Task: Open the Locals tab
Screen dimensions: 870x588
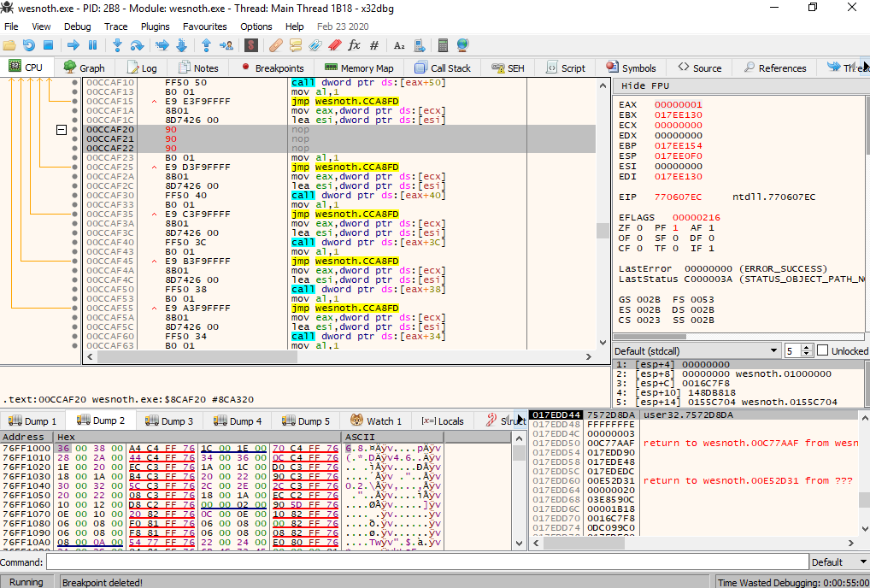Action: (442, 421)
